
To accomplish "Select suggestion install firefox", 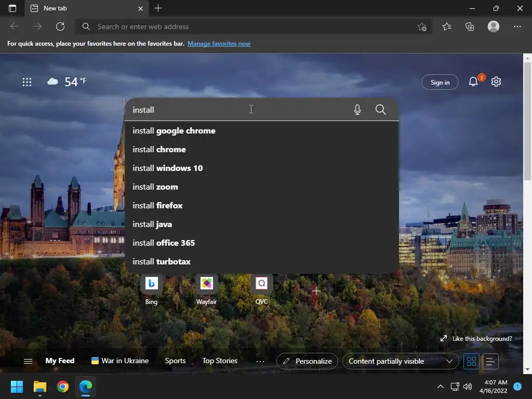I will pos(262,206).
